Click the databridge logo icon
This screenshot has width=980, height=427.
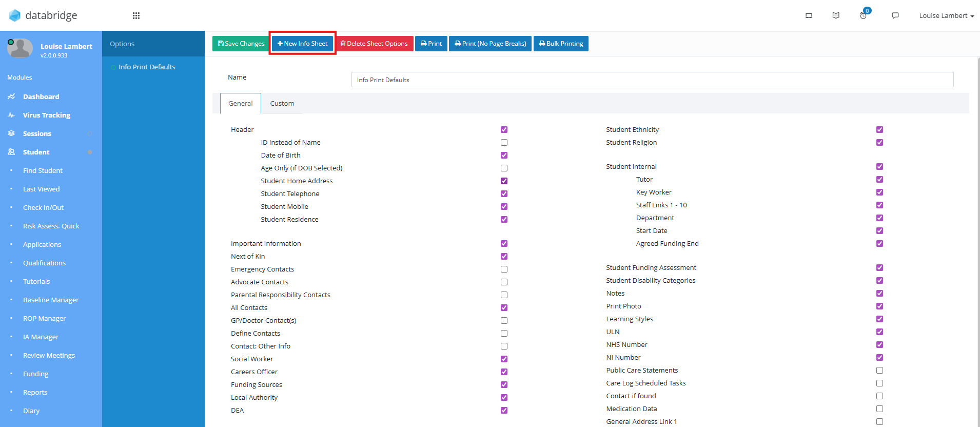[15, 15]
